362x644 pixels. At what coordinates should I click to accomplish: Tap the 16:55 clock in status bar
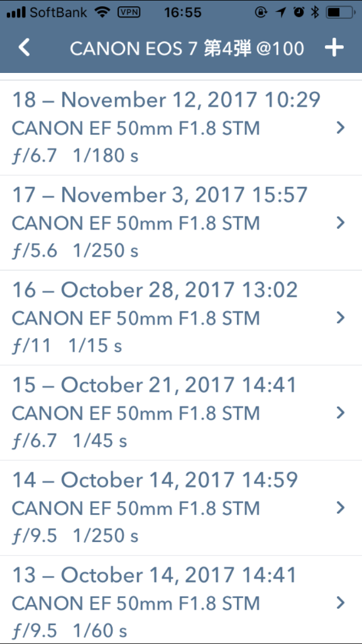pos(183,13)
